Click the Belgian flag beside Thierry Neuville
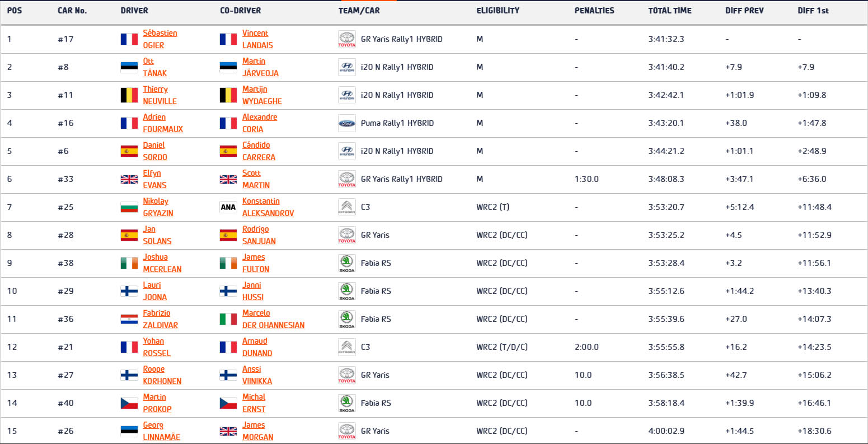This screenshot has width=868, height=444. tap(129, 95)
